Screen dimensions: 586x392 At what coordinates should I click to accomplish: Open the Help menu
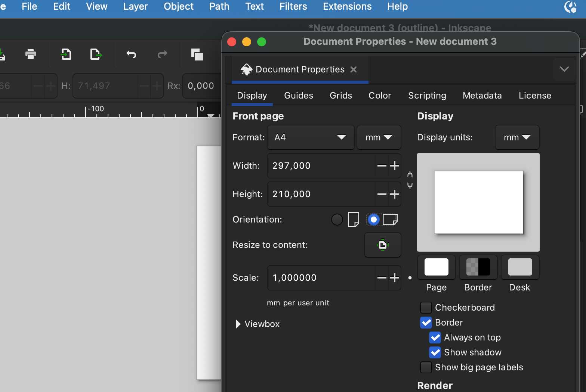click(x=397, y=7)
